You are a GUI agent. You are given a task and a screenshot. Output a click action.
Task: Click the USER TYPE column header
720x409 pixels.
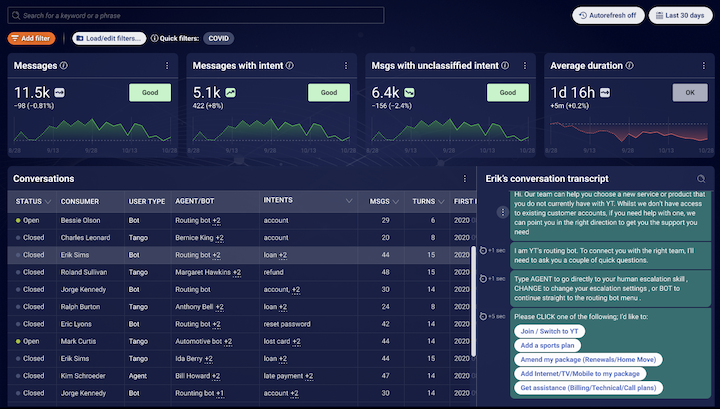coord(147,202)
